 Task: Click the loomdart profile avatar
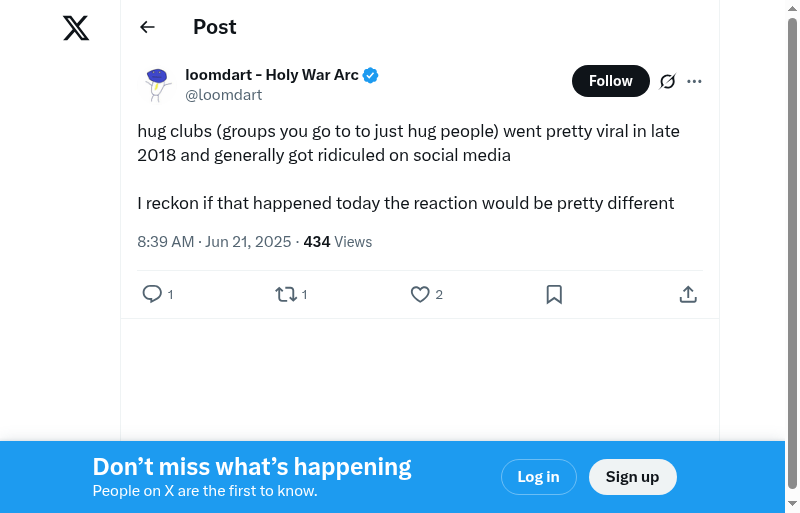point(157,84)
